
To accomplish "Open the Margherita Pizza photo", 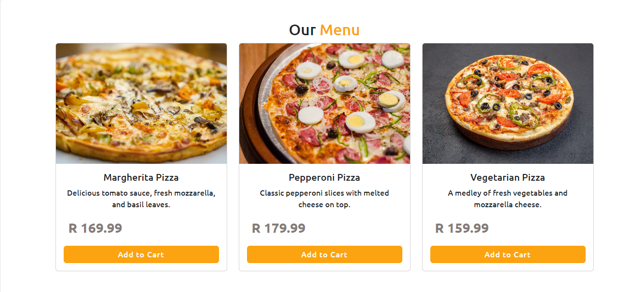I will (x=141, y=104).
